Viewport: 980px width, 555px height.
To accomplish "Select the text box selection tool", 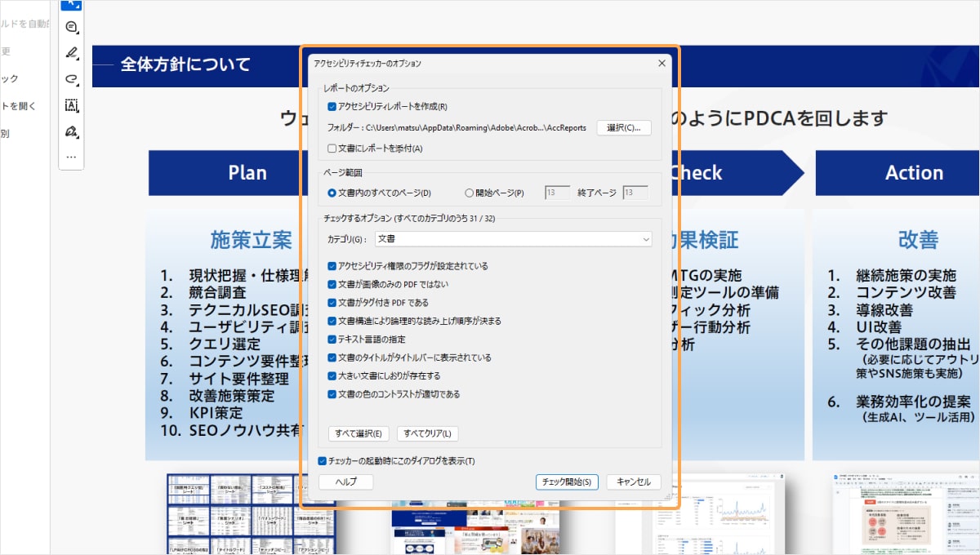I will coord(71,105).
